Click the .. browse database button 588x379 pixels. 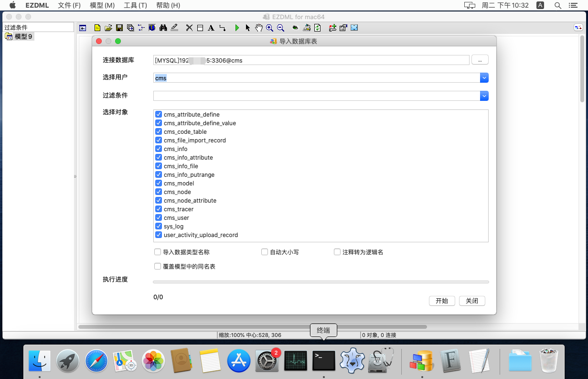pyautogui.click(x=480, y=60)
